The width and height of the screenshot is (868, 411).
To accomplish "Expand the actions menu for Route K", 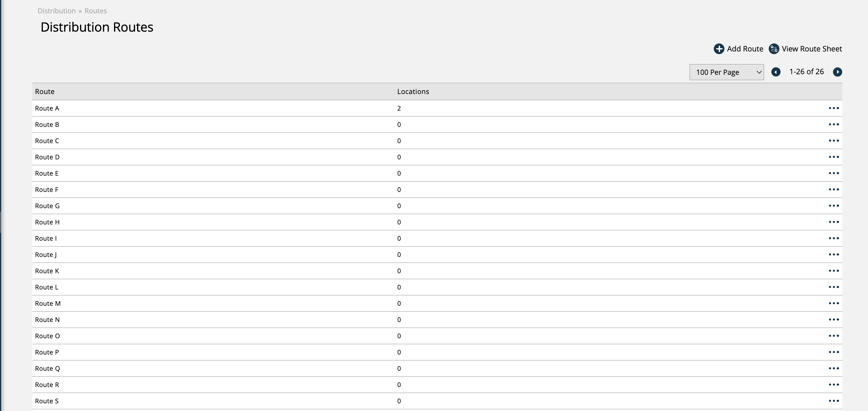I will tap(834, 271).
